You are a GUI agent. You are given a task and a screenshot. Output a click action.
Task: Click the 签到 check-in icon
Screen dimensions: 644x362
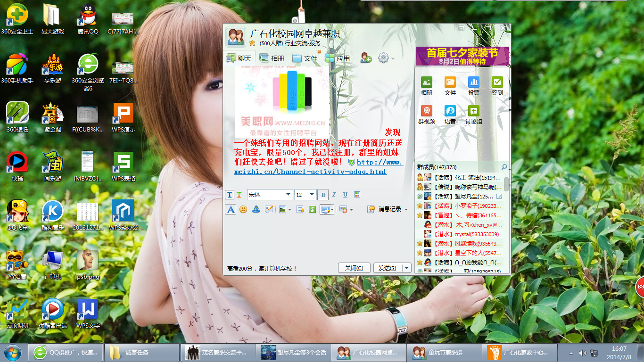pos(497,87)
